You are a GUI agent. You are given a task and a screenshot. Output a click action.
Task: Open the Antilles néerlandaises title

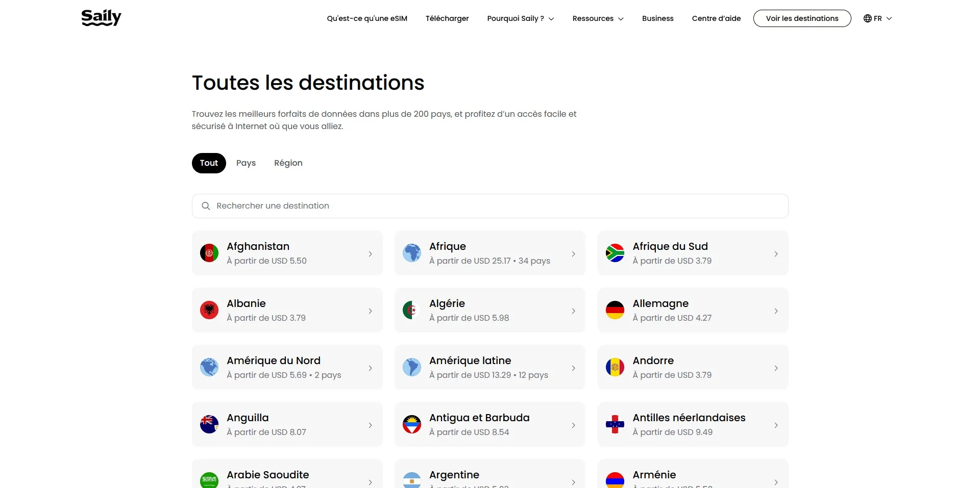click(x=689, y=418)
